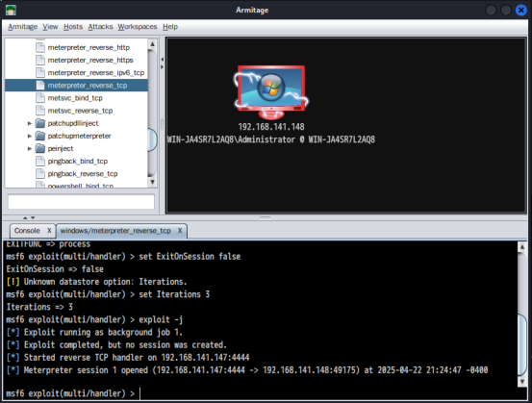Screen dimensions: 532x403
Task: Click the 'exploit -j' command line
Action: (94, 319)
